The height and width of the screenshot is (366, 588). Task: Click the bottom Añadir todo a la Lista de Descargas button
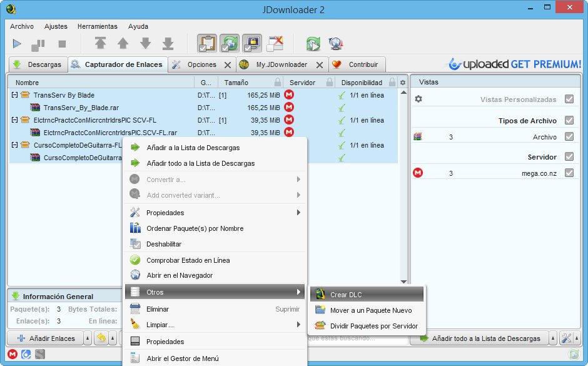(480, 338)
